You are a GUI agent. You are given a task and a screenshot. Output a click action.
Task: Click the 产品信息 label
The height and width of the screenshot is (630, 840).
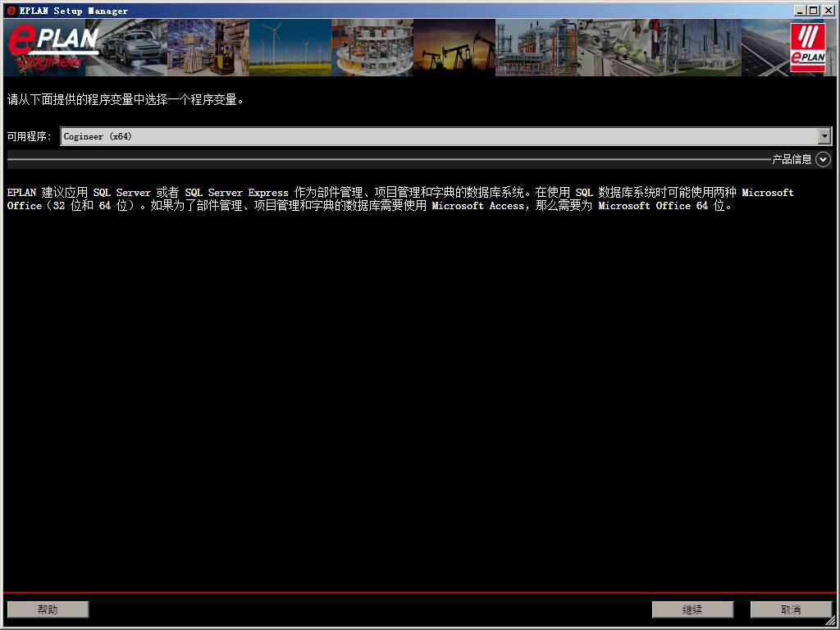(x=792, y=159)
